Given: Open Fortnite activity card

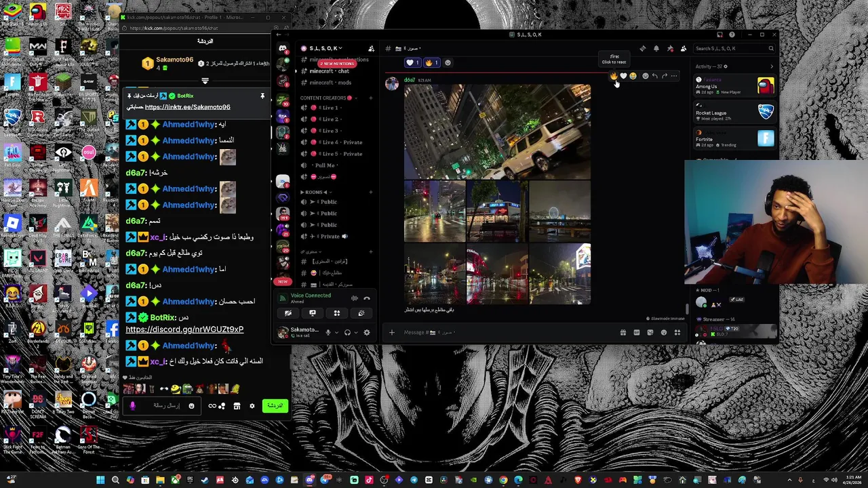Looking at the screenshot, I should [x=734, y=138].
